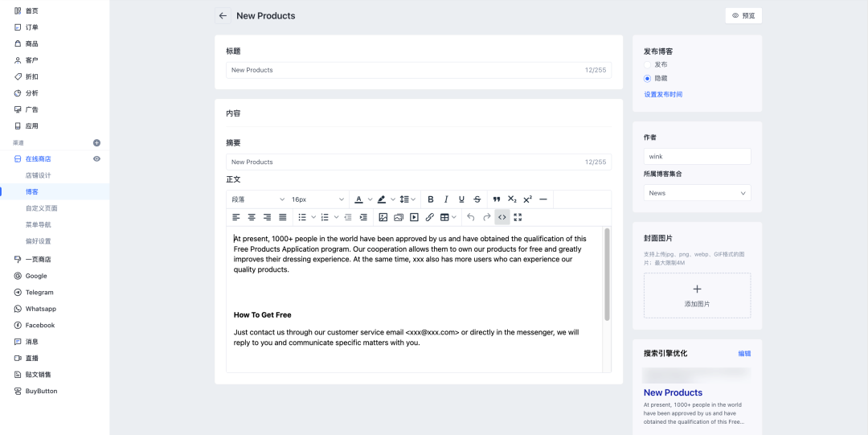Open 店铺设计 in the sidebar
The height and width of the screenshot is (435, 868).
pos(39,175)
